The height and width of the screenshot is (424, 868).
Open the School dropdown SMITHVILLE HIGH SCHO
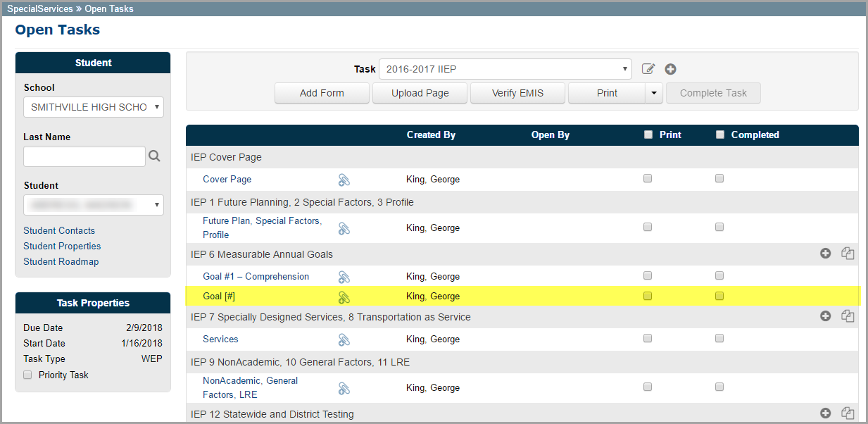point(94,107)
